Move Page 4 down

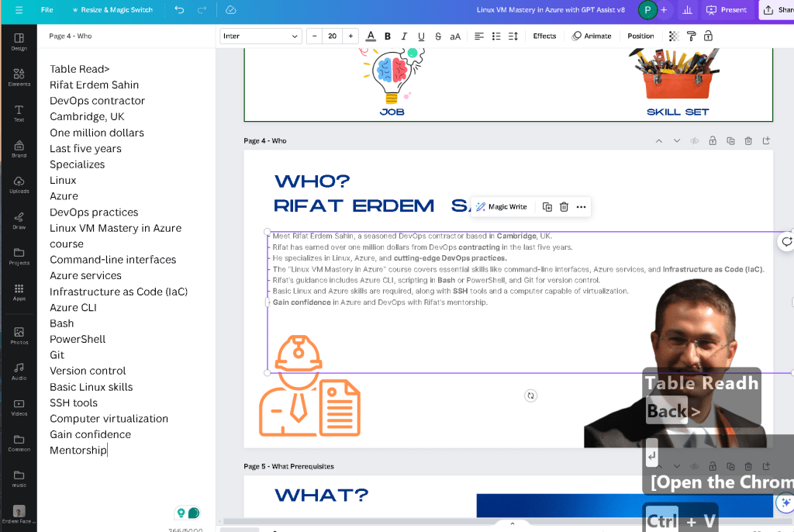point(676,141)
